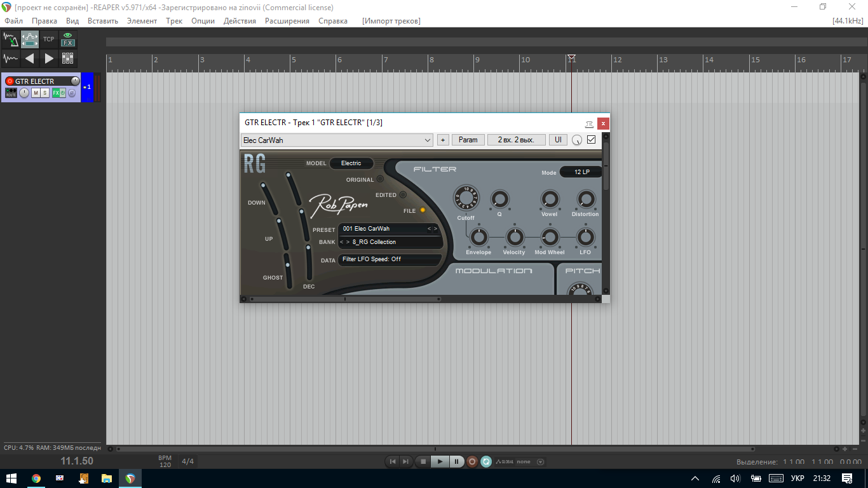Toggle repeat loop in the transport
868x488 pixels.
(486, 462)
